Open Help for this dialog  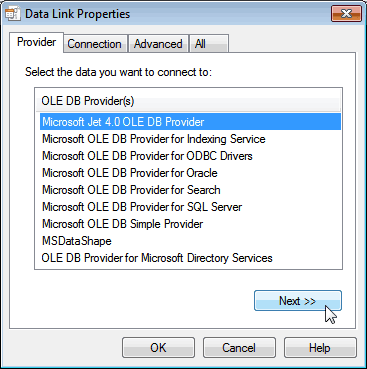320,348
